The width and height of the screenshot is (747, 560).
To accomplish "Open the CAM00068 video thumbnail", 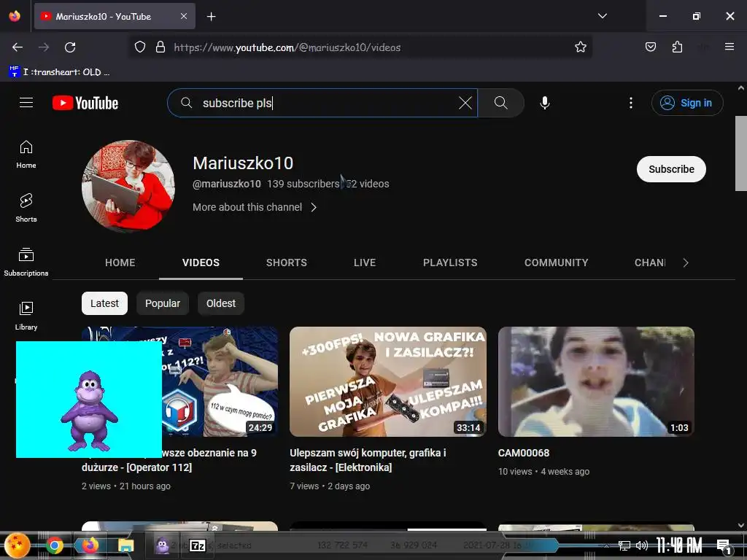I will (596, 381).
